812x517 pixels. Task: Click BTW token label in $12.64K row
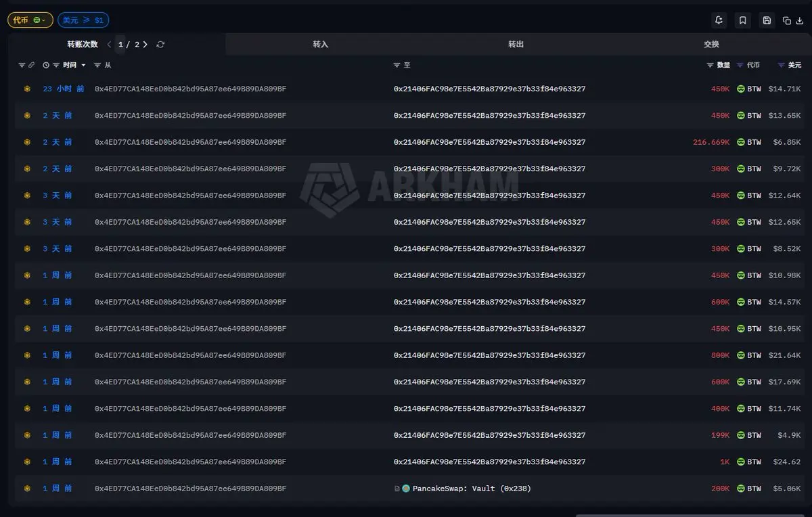(754, 196)
